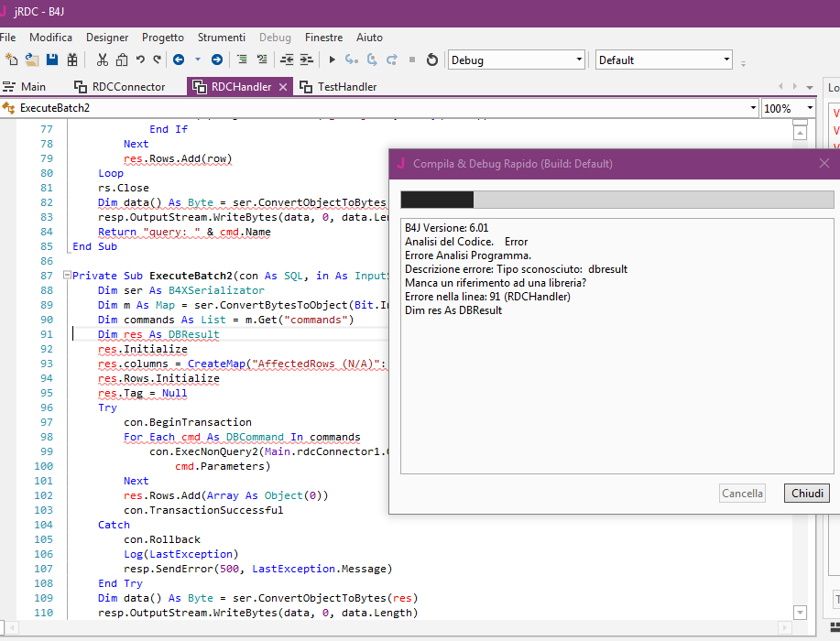Navigate backward with blue left arrow
840x641 pixels.
click(178, 60)
